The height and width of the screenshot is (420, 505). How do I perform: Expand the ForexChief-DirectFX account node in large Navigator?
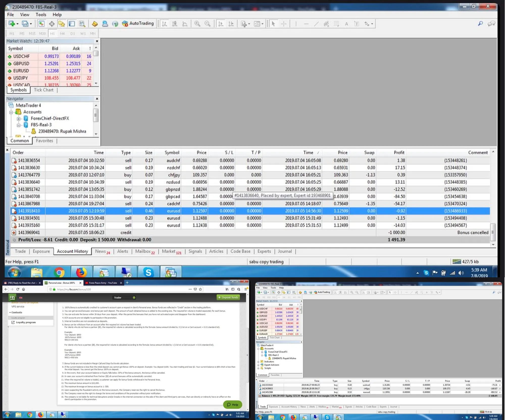click(x=18, y=118)
